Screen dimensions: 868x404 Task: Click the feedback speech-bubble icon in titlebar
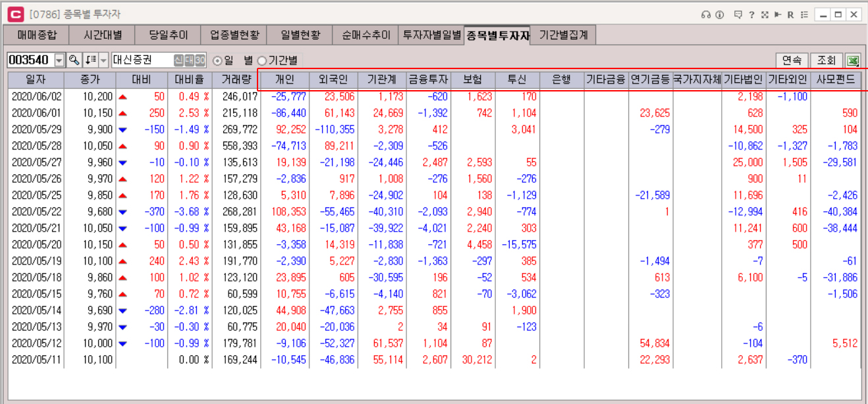[739, 14]
